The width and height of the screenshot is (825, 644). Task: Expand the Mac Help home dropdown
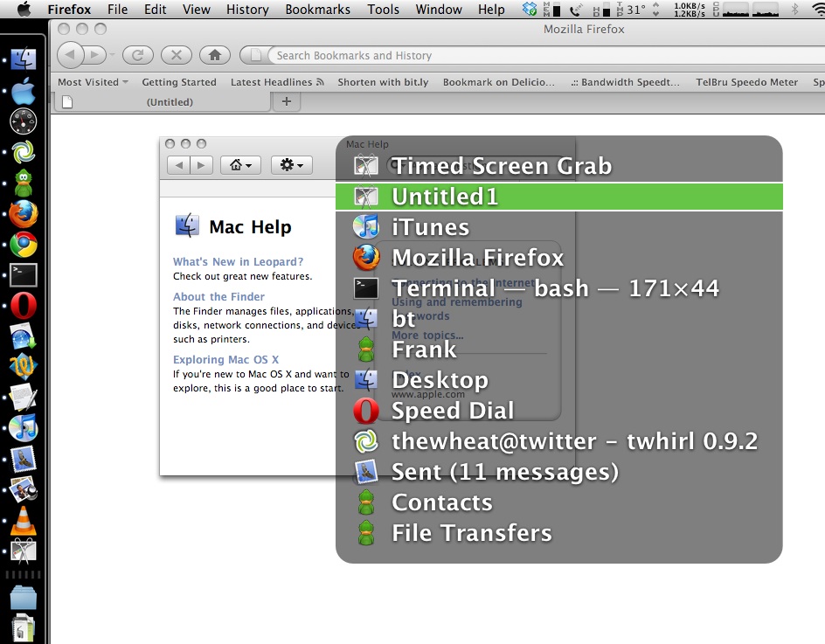240,165
